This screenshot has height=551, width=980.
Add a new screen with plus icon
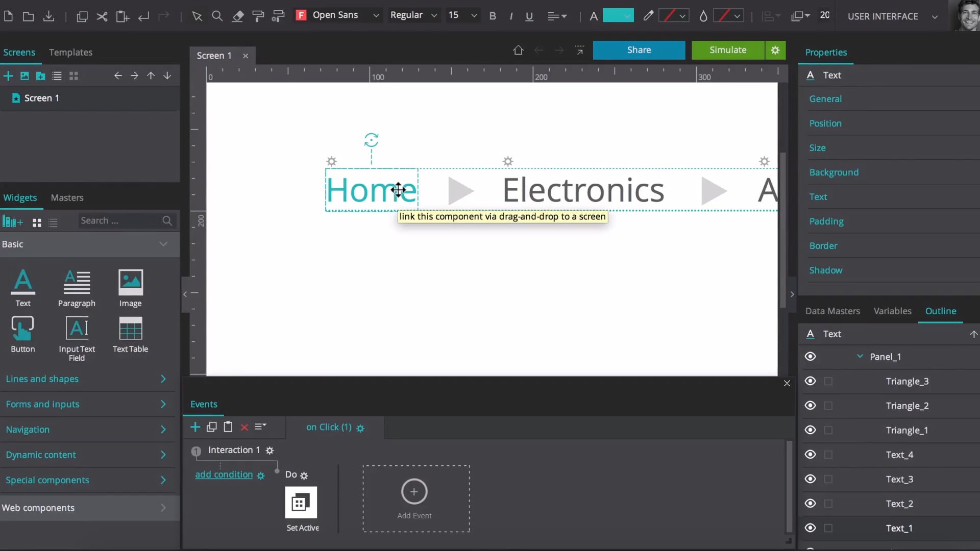(x=8, y=76)
